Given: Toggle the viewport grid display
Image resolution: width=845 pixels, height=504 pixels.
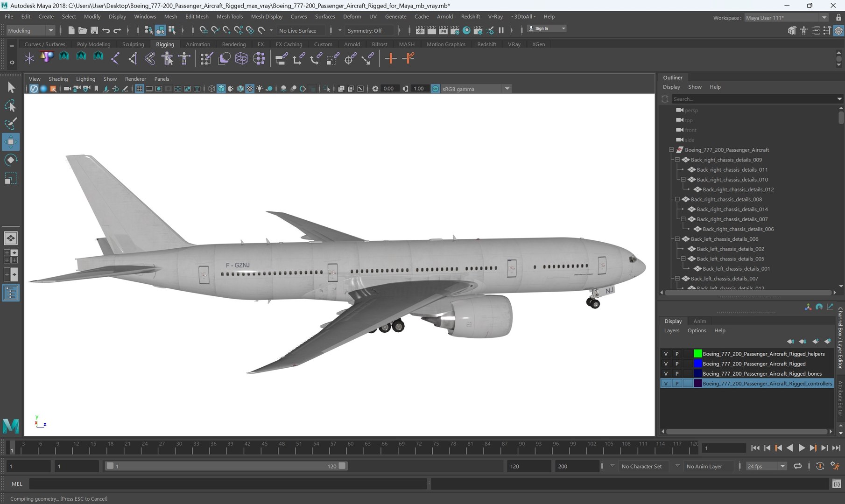Looking at the screenshot, I should coord(139,89).
